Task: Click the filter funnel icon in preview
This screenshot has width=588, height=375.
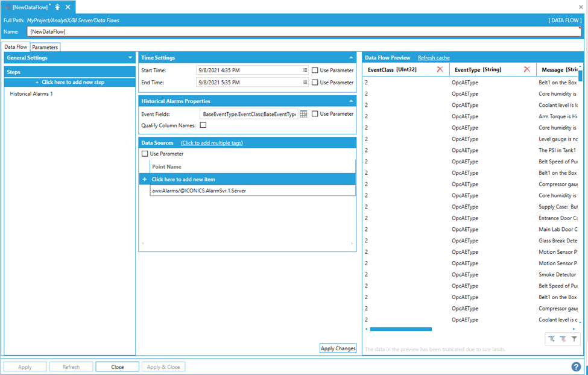Action: click(x=574, y=339)
